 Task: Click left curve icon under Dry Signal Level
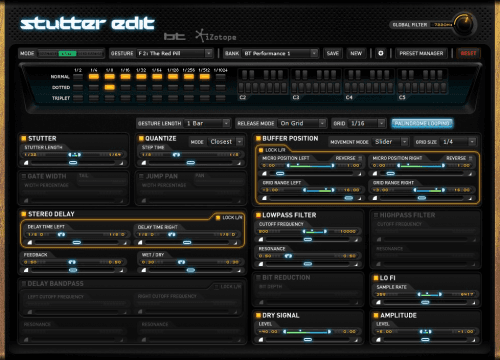coord(261,340)
